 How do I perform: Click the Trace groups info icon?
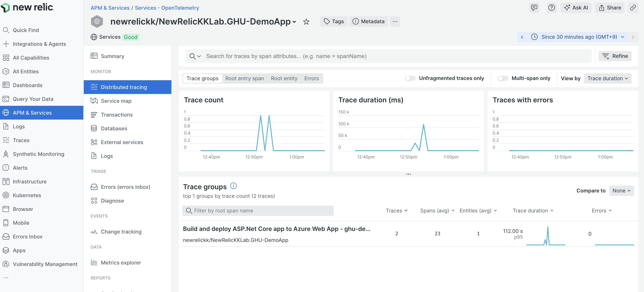[x=233, y=186]
